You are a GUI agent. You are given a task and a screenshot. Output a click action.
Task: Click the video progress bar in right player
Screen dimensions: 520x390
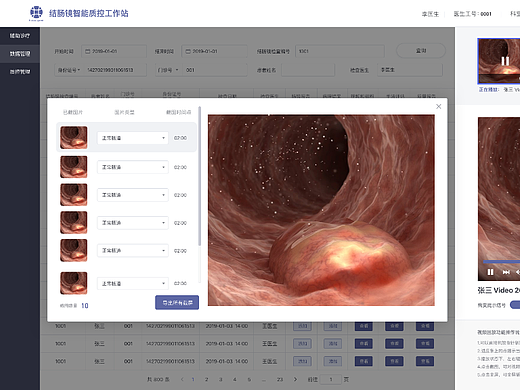pyautogui.click(x=502, y=262)
